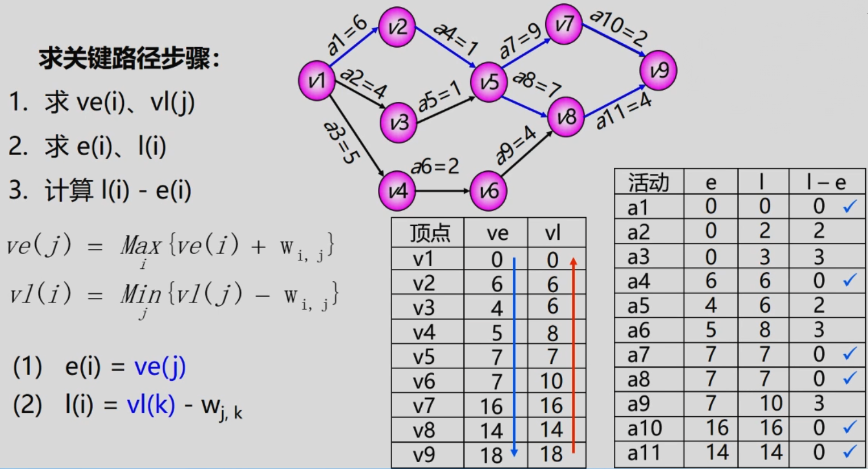
Task: Select the v4 vertex circle
Action: pos(397,191)
